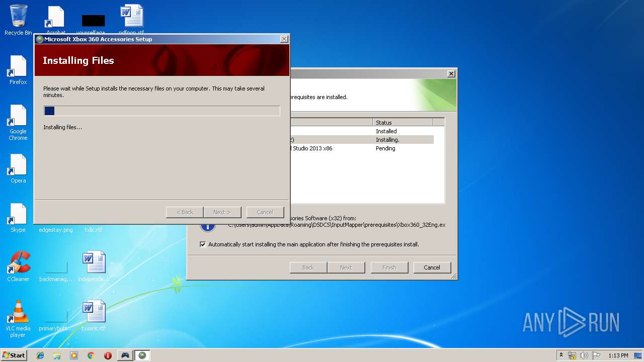Launch the Opera desktop shortcut

pyautogui.click(x=18, y=168)
